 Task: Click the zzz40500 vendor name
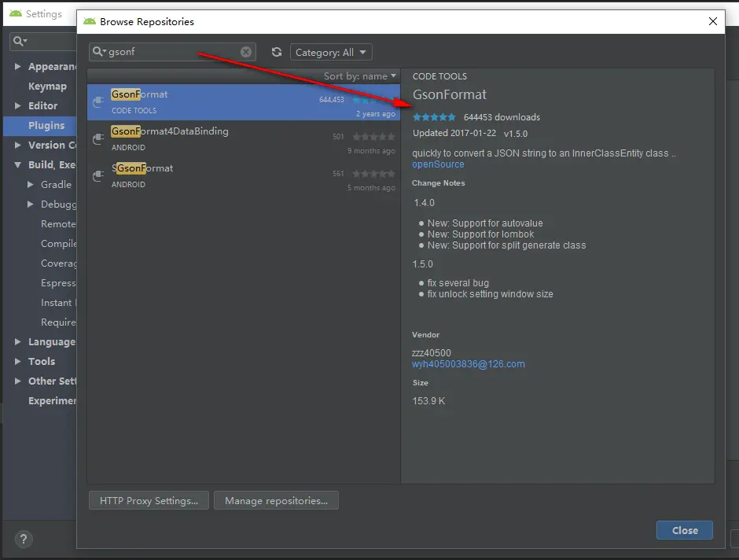[432, 352]
